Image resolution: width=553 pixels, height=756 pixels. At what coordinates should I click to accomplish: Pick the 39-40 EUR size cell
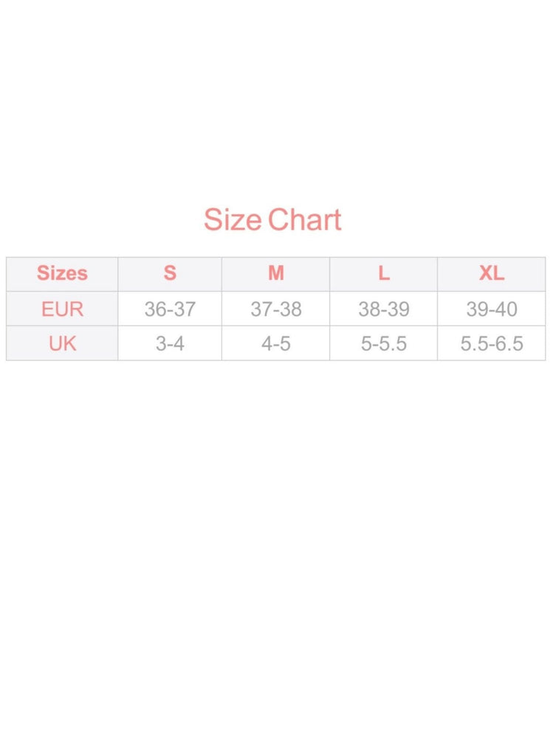pyautogui.click(x=492, y=309)
